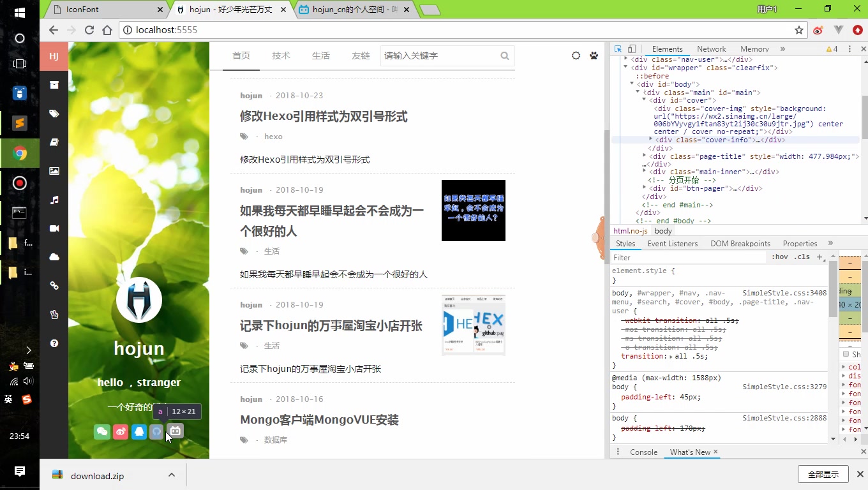Click the paw print icon
The height and width of the screenshot is (490, 868).
point(594,56)
